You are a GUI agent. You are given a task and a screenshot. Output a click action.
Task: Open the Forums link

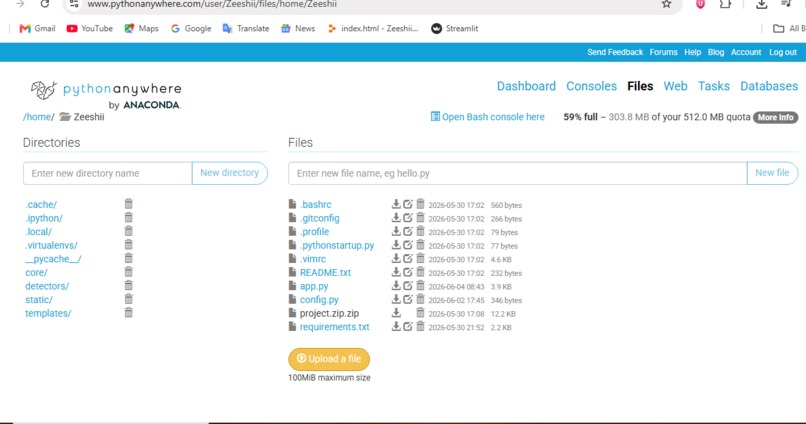[663, 52]
